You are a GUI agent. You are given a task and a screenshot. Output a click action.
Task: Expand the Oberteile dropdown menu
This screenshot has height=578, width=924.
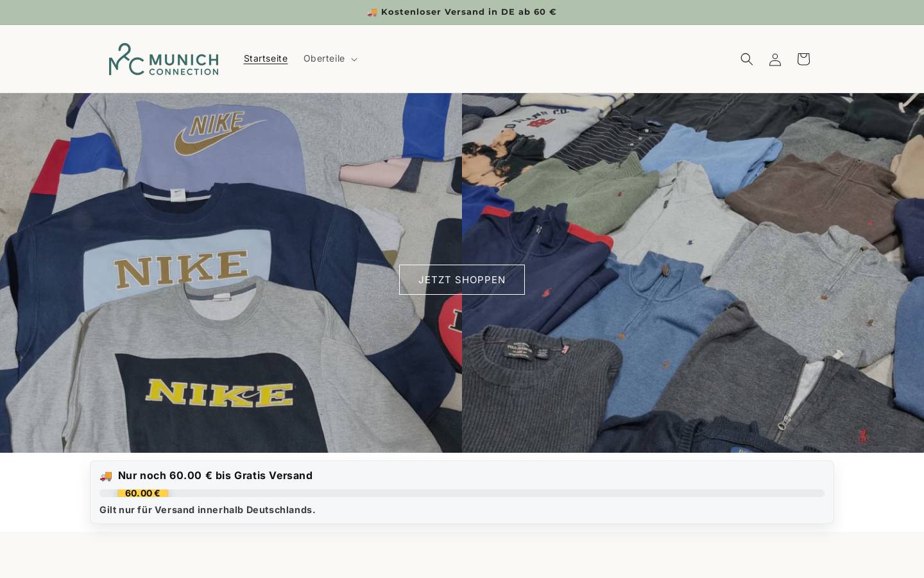330,58
